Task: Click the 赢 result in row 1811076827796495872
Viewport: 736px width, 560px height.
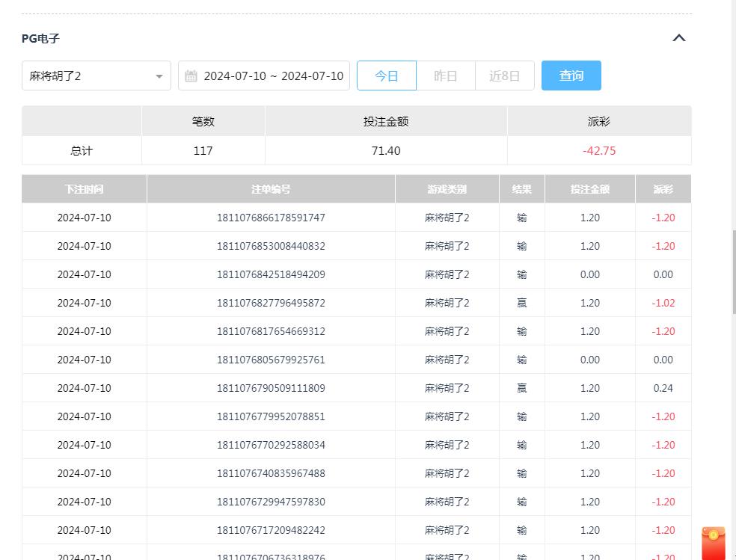Action: point(521,303)
